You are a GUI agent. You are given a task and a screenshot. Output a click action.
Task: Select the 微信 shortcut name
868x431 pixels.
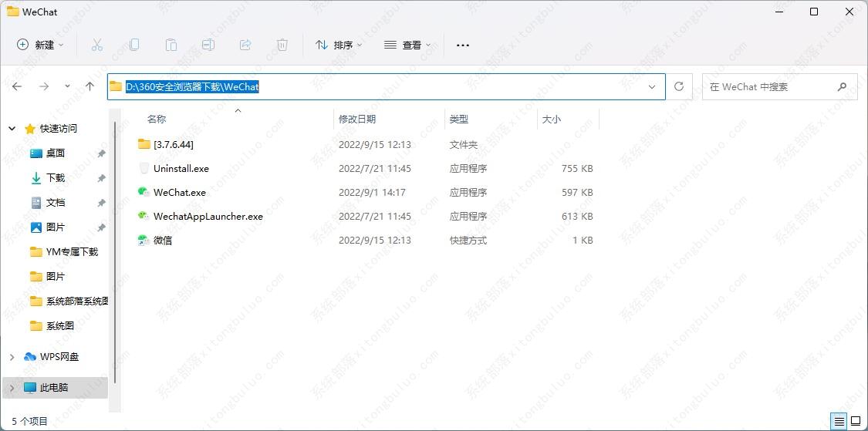tap(163, 240)
